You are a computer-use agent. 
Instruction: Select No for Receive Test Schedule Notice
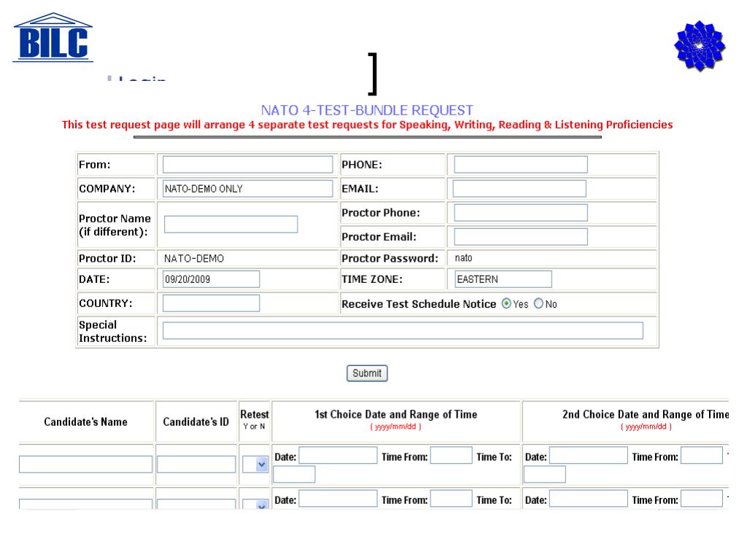coord(538,304)
